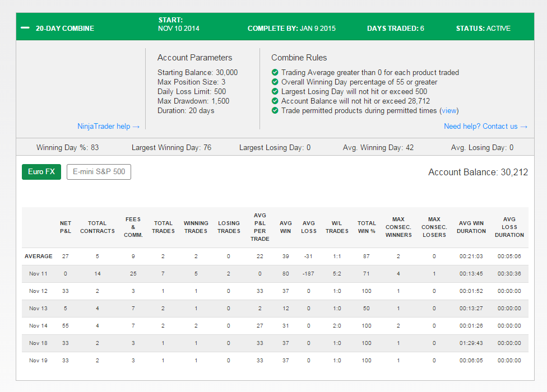Switch to the E-mini S&P 500 tab

(x=99, y=172)
